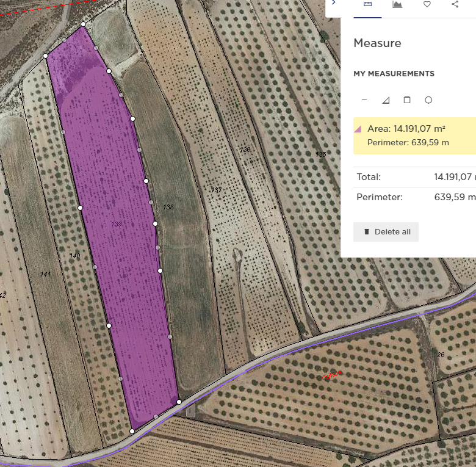476x467 pixels.
Task: Select the circle measurement tool
Action: [x=428, y=100]
